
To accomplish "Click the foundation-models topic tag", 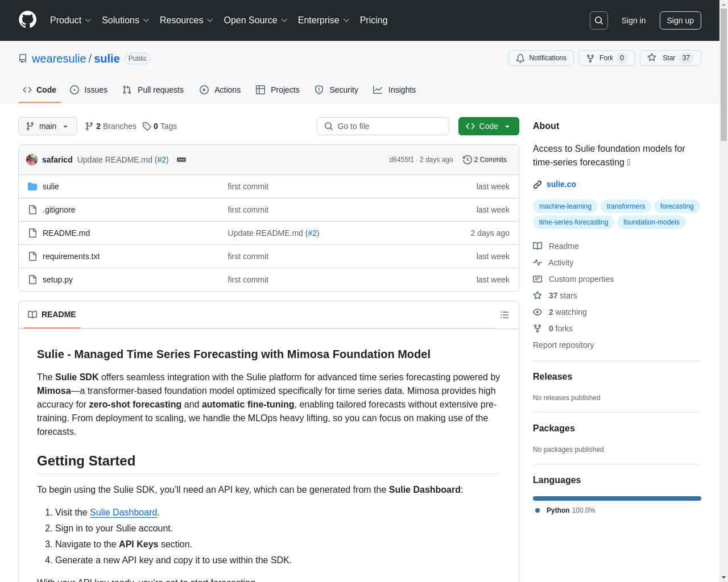I will [x=651, y=222].
